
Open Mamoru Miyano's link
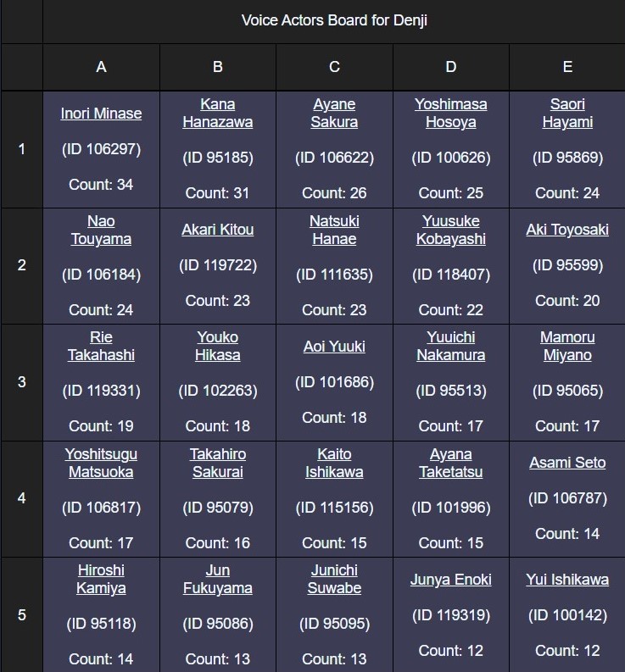tap(567, 346)
